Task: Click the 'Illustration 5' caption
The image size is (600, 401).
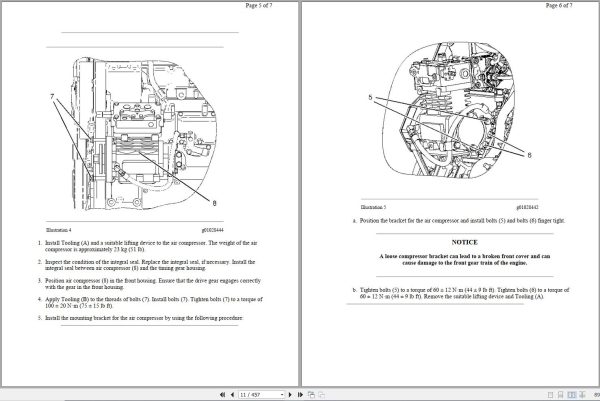Action: tap(373, 207)
